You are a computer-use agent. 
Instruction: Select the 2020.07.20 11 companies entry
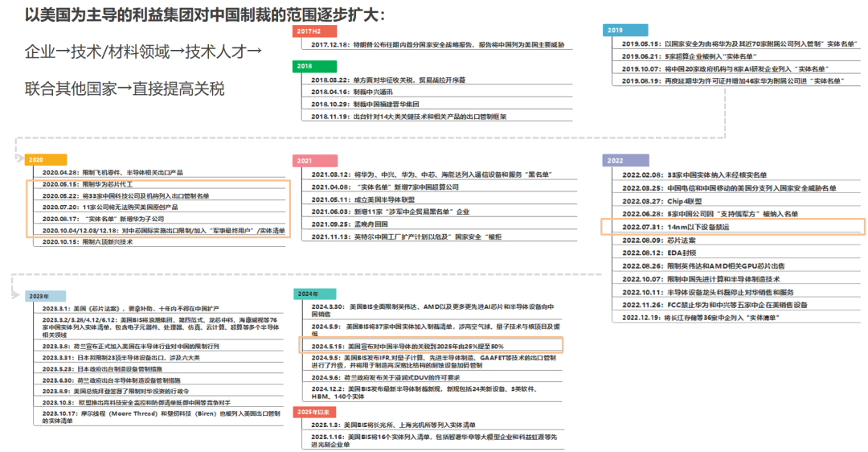[110, 208]
